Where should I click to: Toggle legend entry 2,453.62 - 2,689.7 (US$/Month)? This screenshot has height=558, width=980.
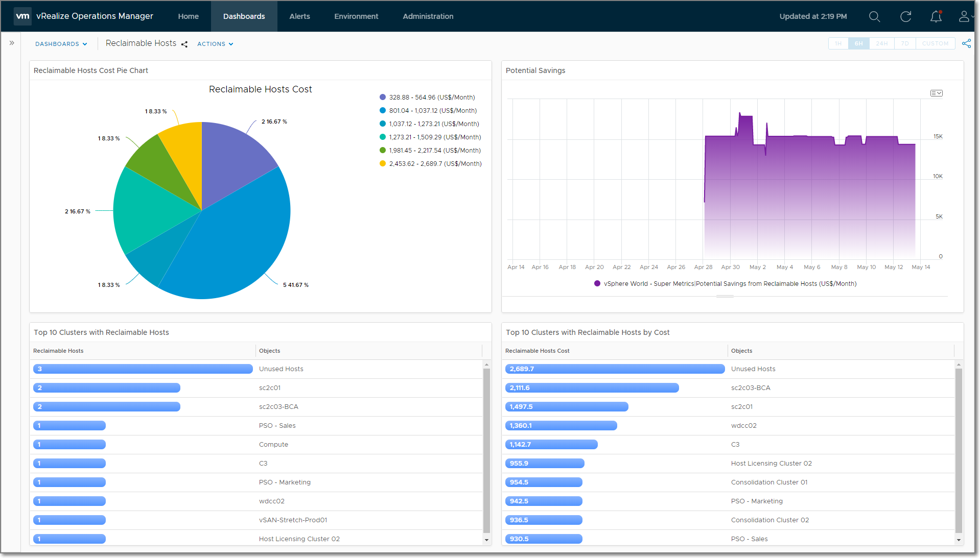coord(431,163)
